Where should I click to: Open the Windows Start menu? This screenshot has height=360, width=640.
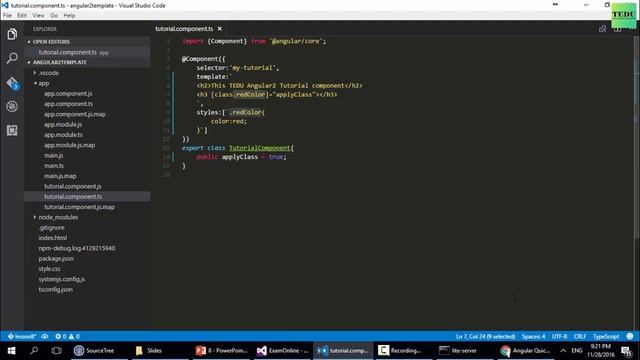11,351
